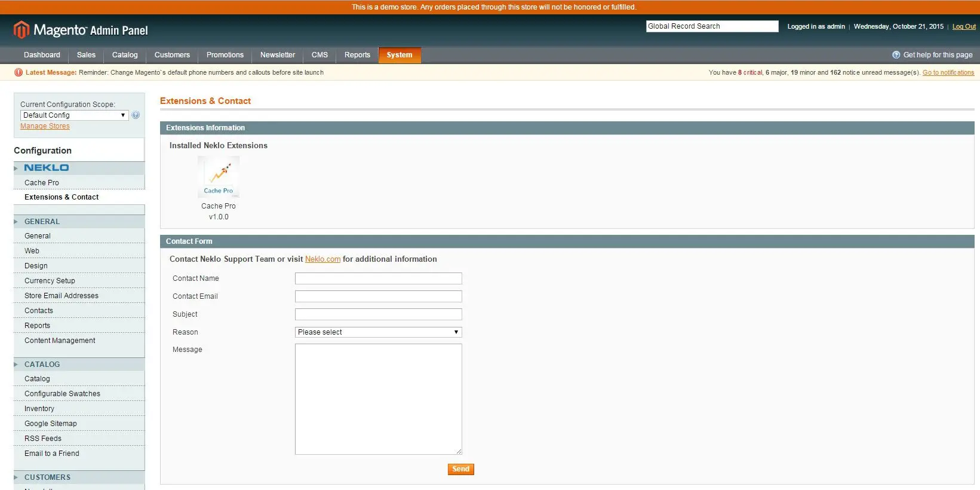Click the 'Installed Neklo Extensions' heading

pos(219,146)
